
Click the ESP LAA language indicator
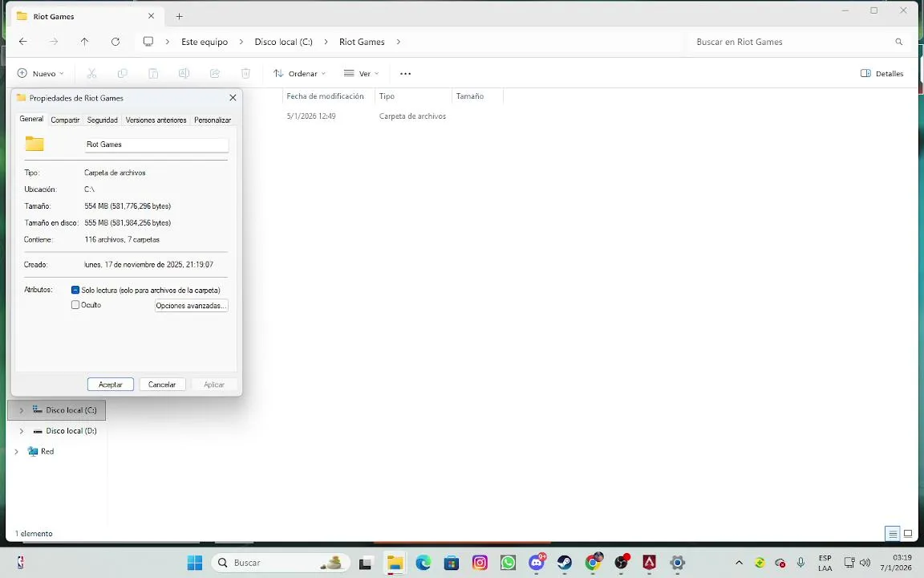point(825,563)
